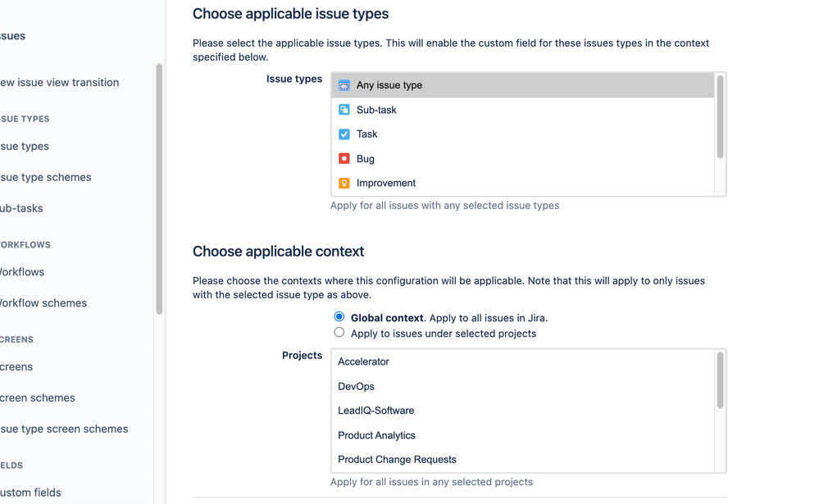Open Screen schemes in the sidebar
Viewport: 819px width, 504px height.
click(x=38, y=397)
